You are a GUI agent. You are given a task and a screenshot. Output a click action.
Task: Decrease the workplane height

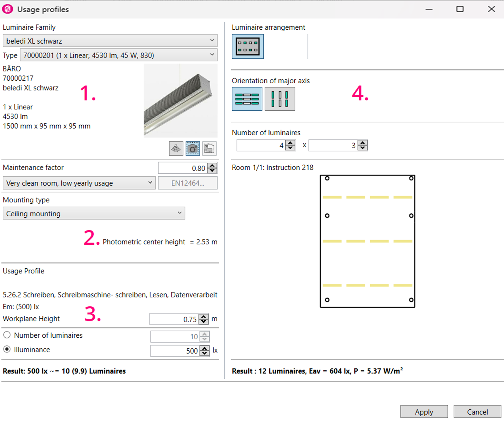[x=204, y=322]
